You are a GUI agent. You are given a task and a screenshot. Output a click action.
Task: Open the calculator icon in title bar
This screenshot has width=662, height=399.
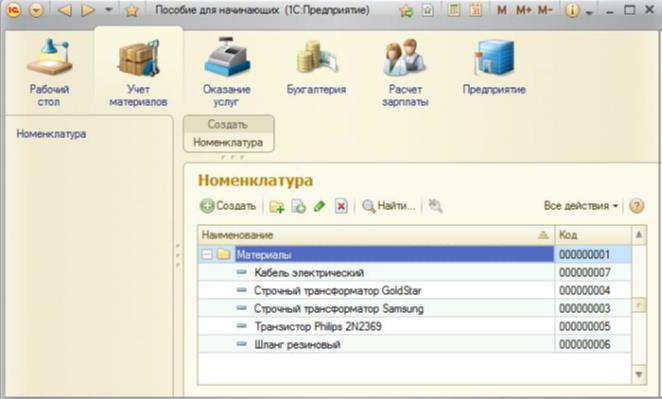click(x=453, y=10)
